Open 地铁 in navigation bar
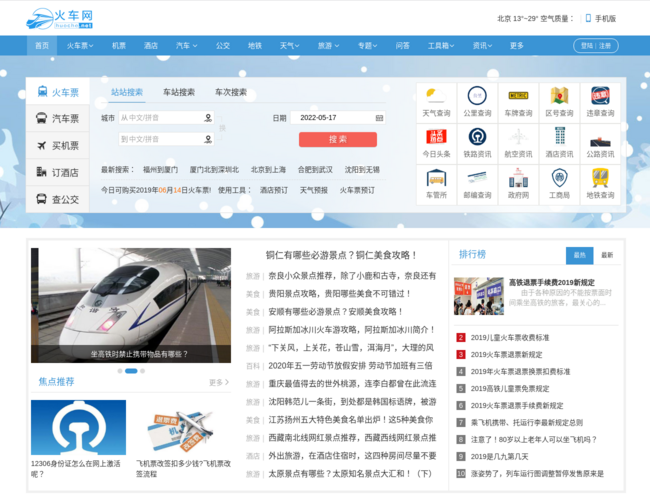 click(255, 46)
